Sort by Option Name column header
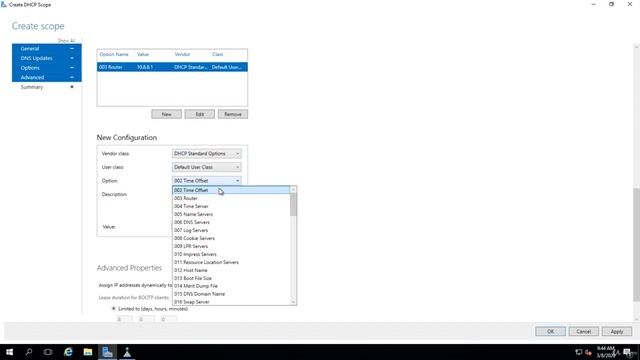The image size is (640, 360). pos(114,54)
